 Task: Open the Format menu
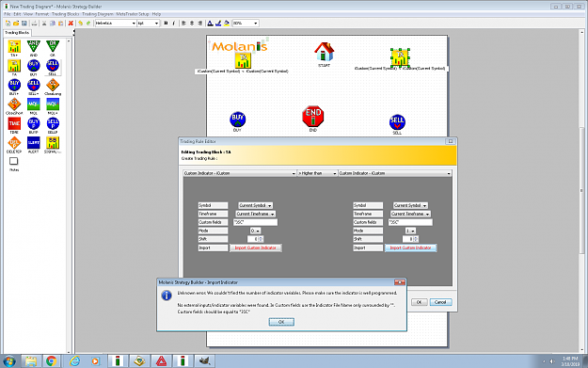(x=42, y=14)
